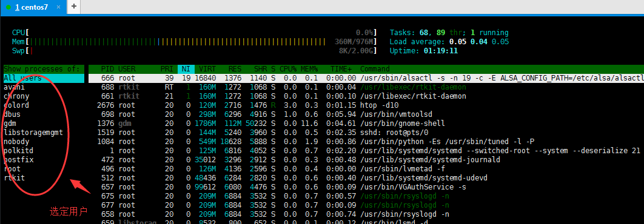The image size is (644, 224).
Task: Sort by the SHR column header
Action: click(x=260, y=69)
